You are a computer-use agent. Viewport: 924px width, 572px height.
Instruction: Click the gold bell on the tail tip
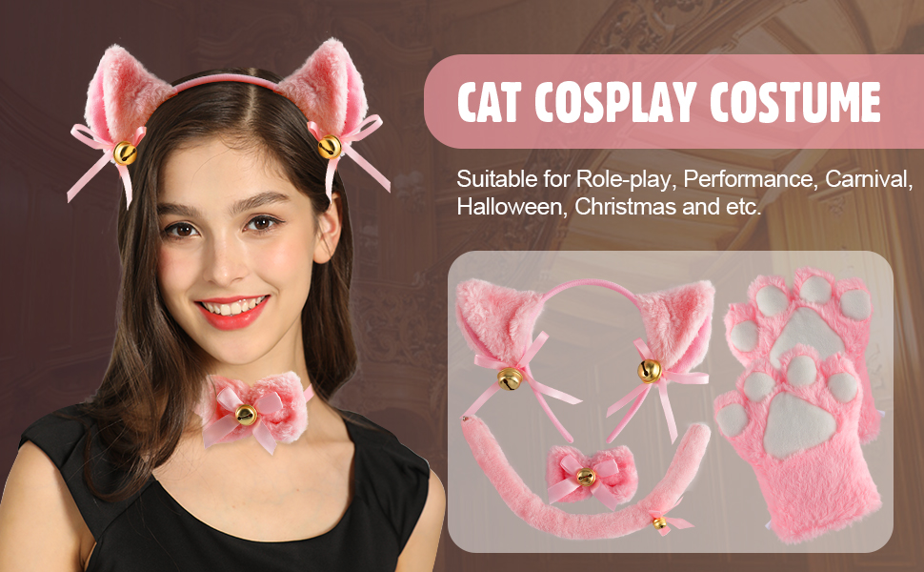pos(660,522)
